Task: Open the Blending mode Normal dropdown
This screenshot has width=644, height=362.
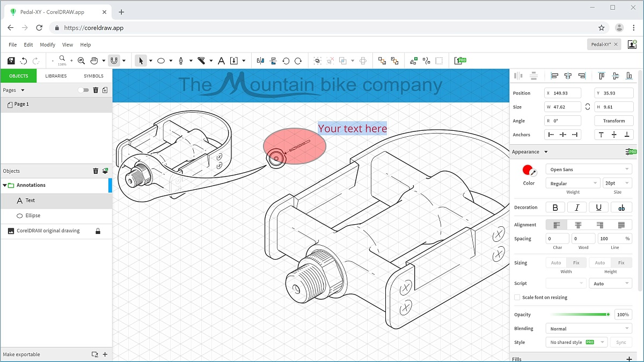Action: click(589, 329)
